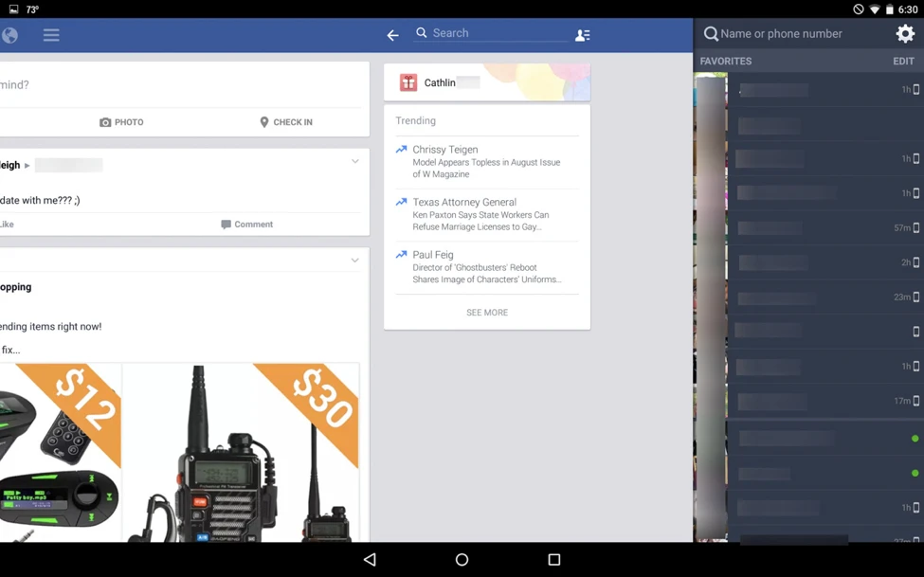Open the hamburger navigation menu
The width and height of the screenshot is (924, 577).
[51, 35]
